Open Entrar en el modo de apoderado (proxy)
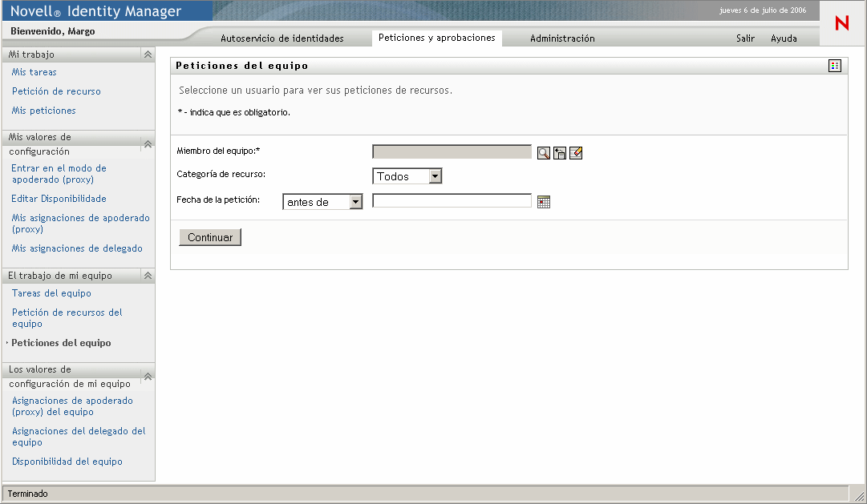867x504 pixels. click(x=59, y=174)
